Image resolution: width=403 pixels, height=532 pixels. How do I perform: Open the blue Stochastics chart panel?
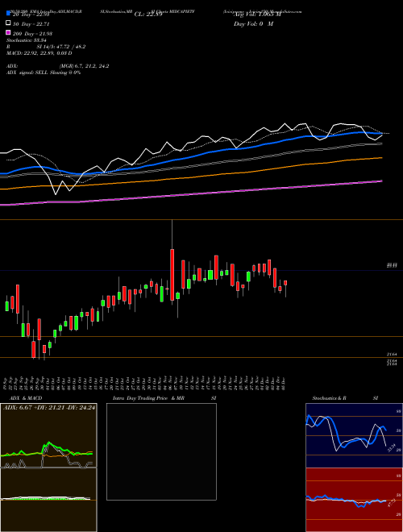coord(354,435)
